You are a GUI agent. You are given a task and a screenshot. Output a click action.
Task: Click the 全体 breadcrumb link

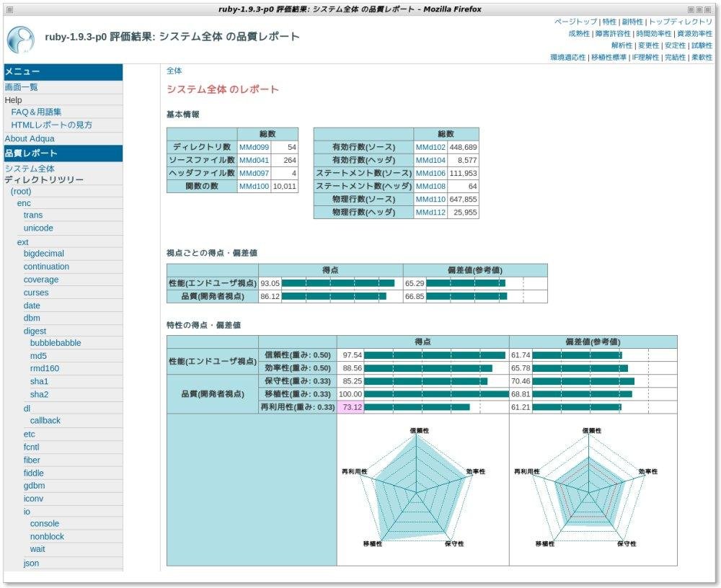(x=174, y=71)
